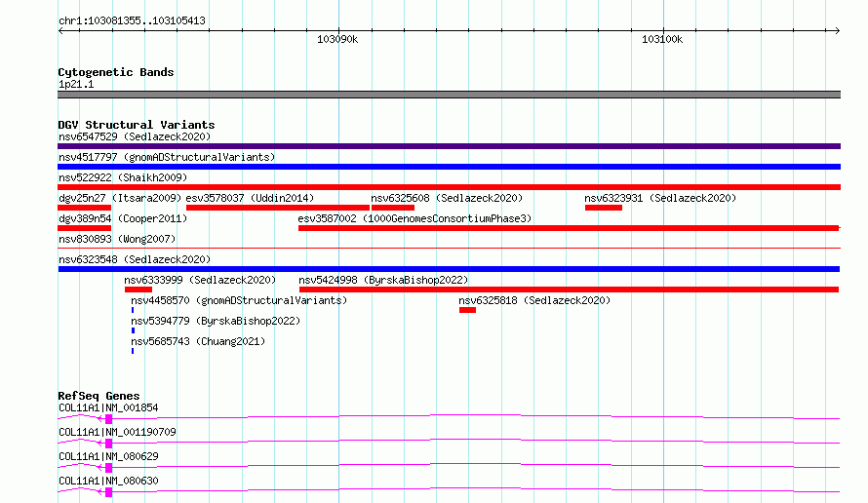This screenshot has height=503, width=868.
Task: Open the COL11A1|NM_080629 transcript label
Action: [108, 456]
